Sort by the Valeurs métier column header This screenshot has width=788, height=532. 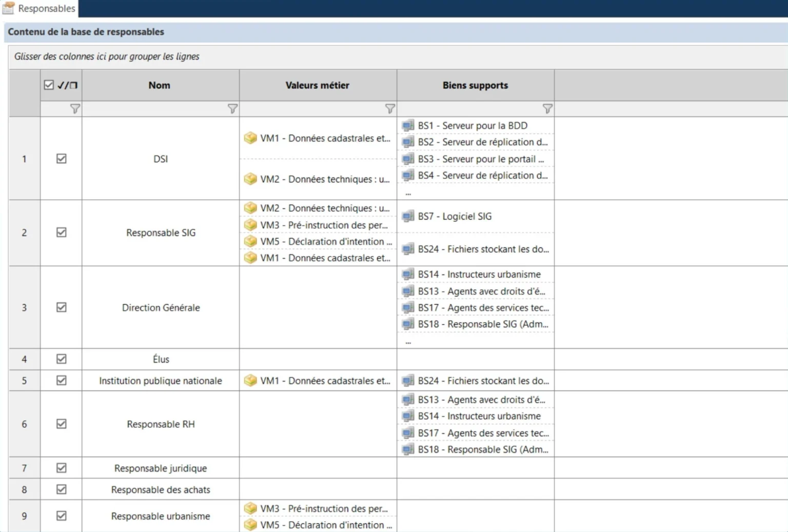(318, 85)
